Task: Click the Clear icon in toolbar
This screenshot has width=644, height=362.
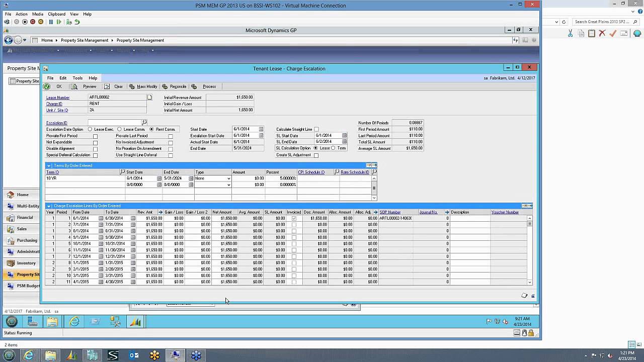Action: pyautogui.click(x=107, y=86)
